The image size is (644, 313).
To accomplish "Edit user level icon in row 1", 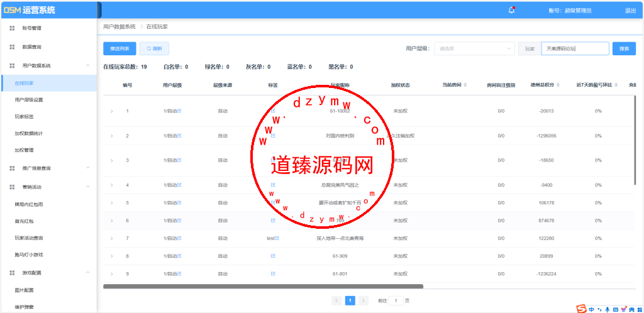I will 179,111.
